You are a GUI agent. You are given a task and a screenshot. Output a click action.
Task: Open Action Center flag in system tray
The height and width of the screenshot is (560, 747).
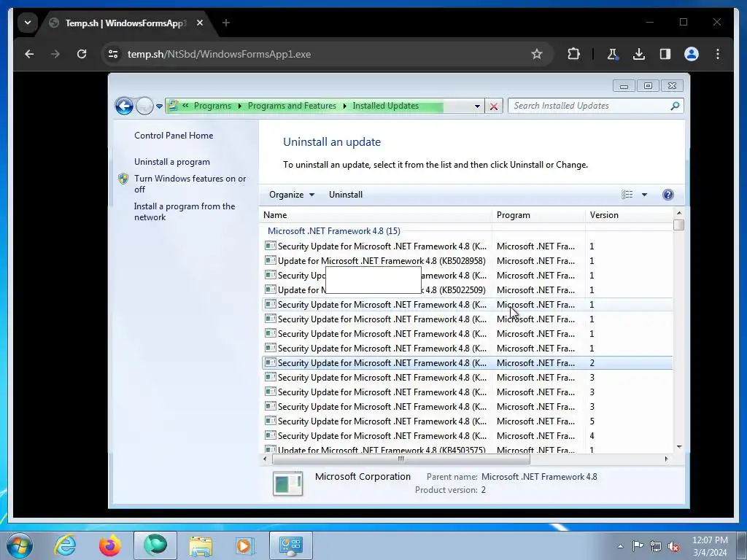pyautogui.click(x=638, y=545)
